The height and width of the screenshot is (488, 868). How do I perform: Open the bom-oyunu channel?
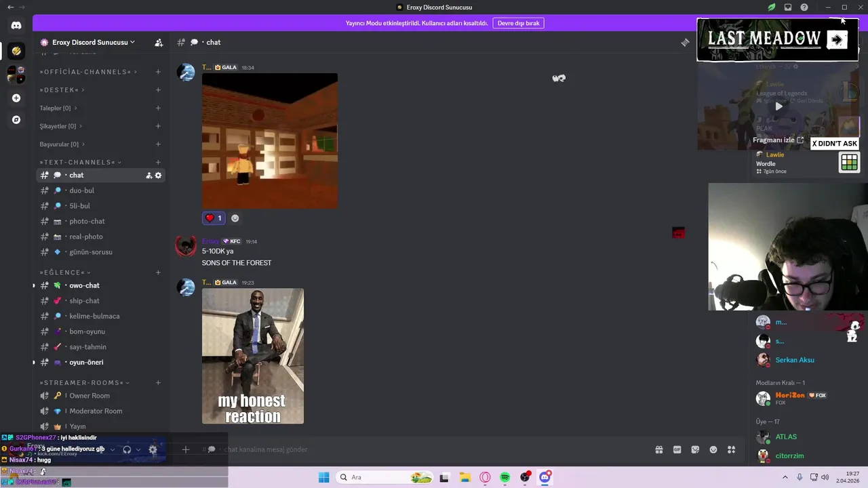click(100, 331)
